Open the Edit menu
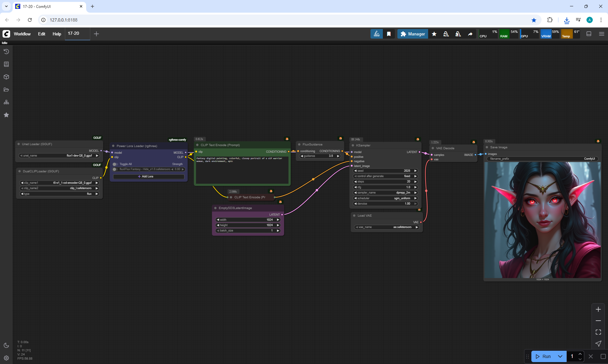 [x=41, y=34]
